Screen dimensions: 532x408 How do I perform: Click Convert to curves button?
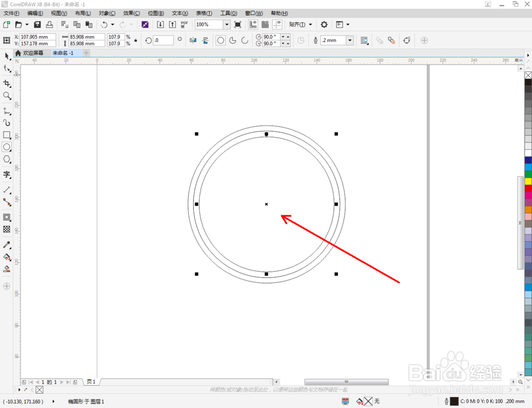[x=407, y=40]
